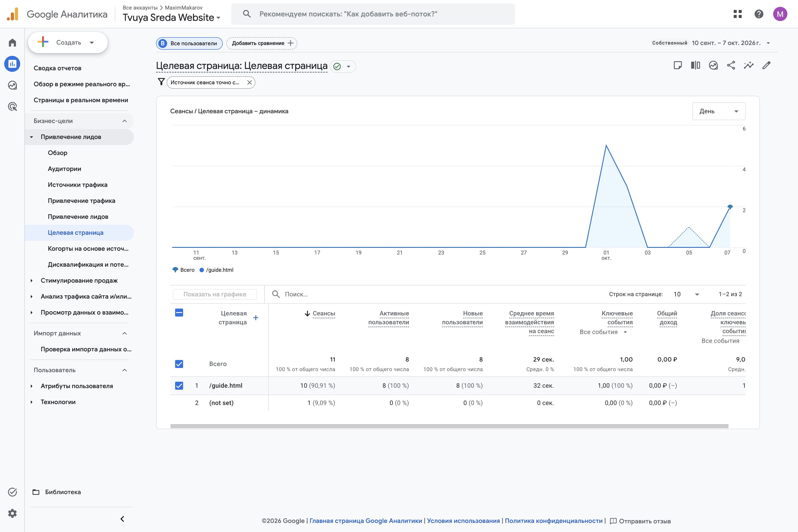The image size is (798, 532).
Task: Add dimension with the blue plus icon
Action: [256, 318]
